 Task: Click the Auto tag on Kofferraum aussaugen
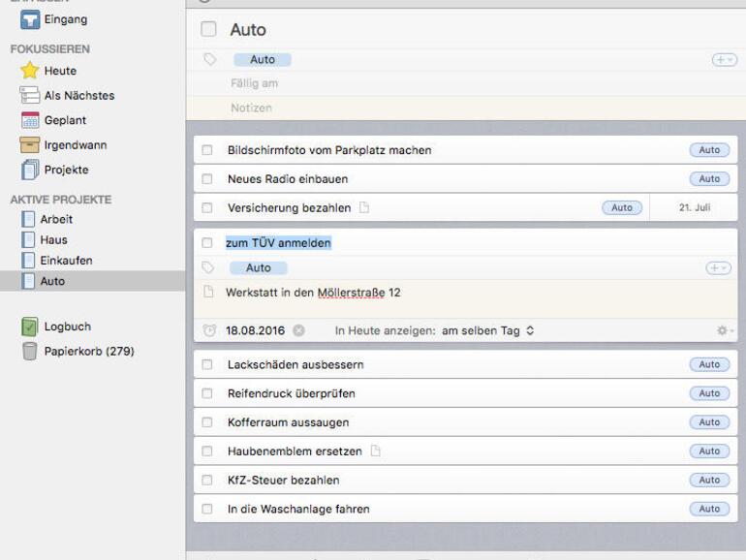709,422
